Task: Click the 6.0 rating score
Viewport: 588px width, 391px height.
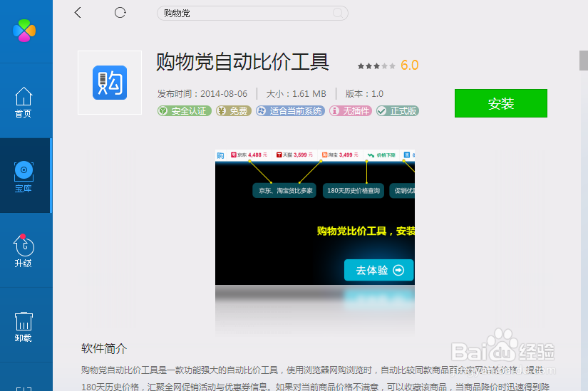Action: tap(410, 66)
